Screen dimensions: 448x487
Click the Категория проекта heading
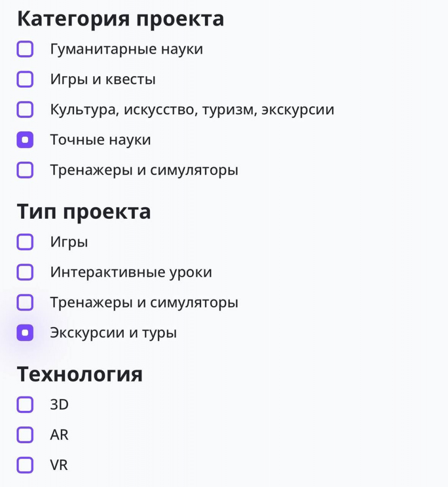(120, 19)
